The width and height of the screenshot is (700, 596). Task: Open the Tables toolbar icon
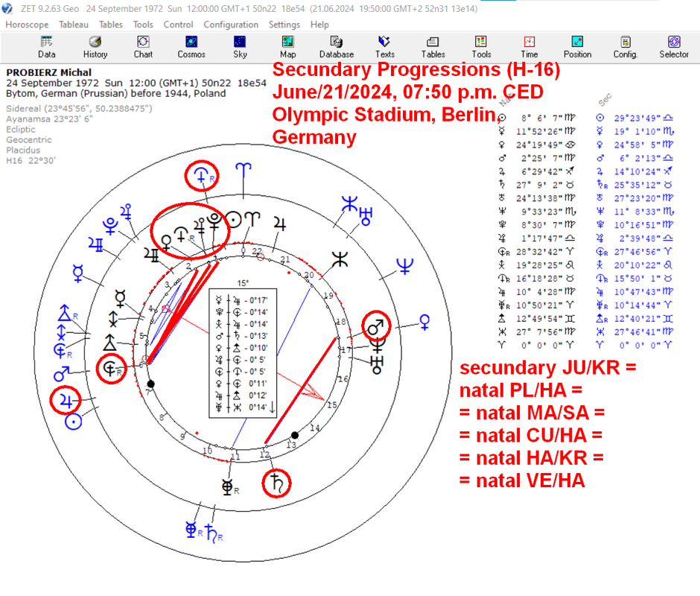coord(433,48)
